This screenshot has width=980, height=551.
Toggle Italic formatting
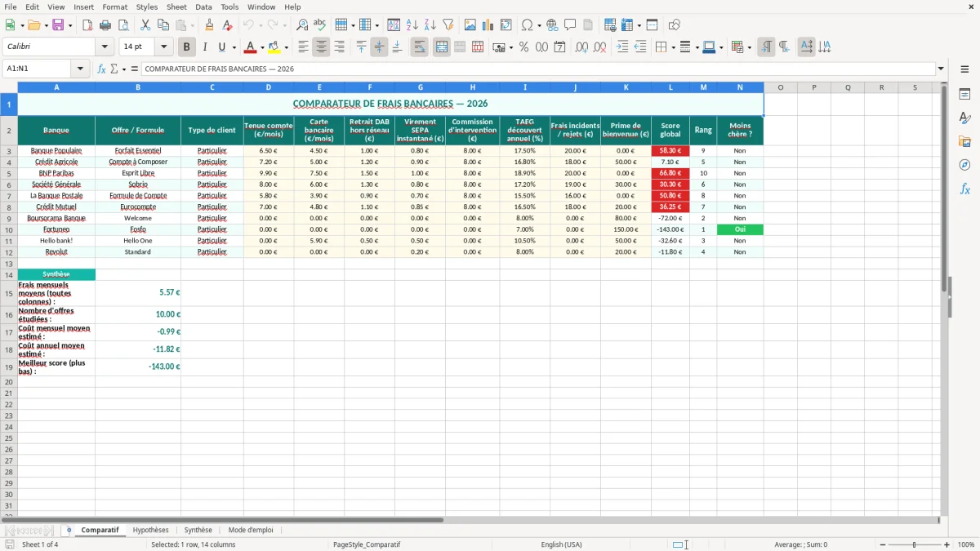(204, 47)
